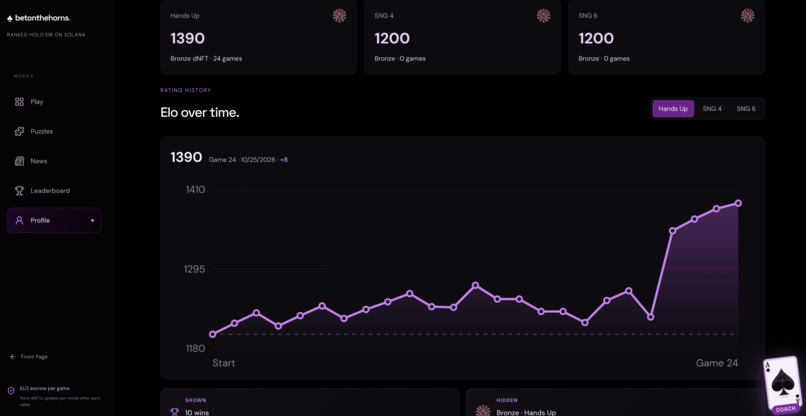The height and width of the screenshot is (416, 806).
Task: Select the SNG 6 1200 rating card
Action: [667, 37]
